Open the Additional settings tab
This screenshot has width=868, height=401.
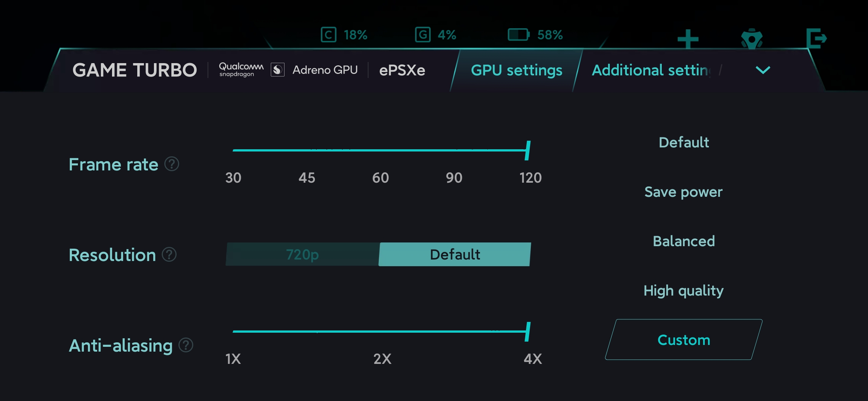click(x=651, y=70)
